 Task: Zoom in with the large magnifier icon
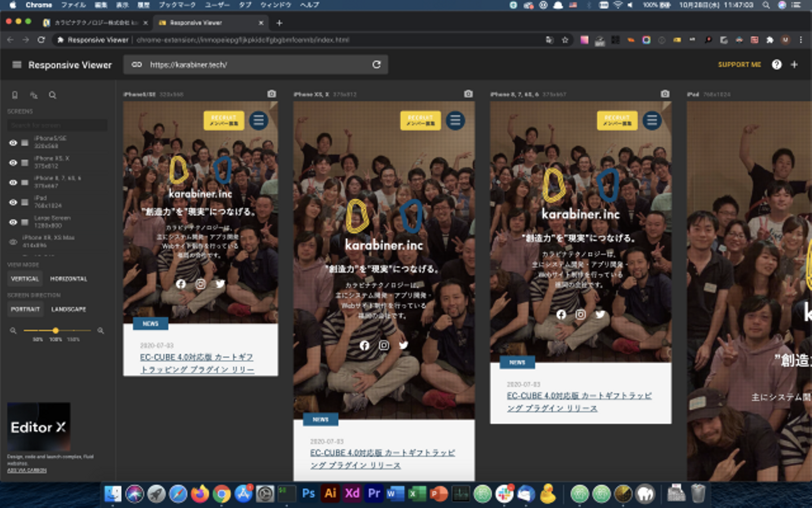coord(101,331)
